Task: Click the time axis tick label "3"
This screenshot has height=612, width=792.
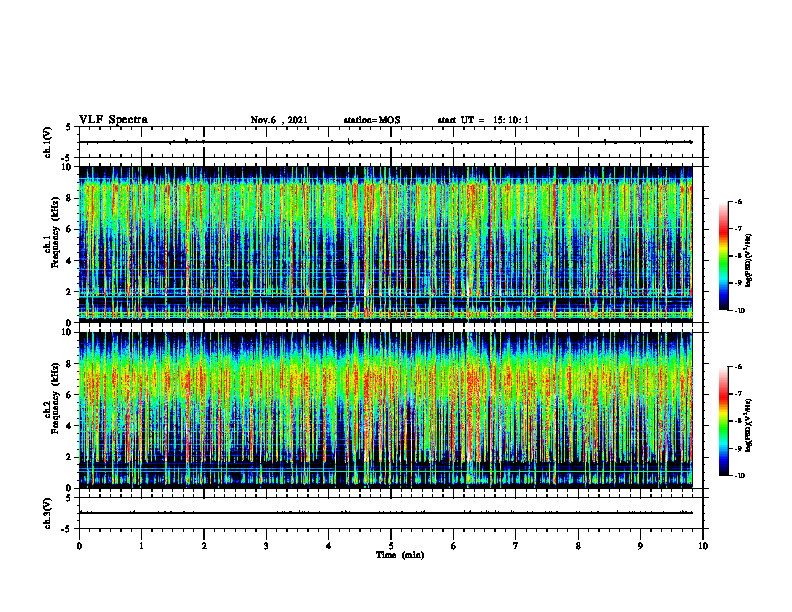Action: [266, 546]
